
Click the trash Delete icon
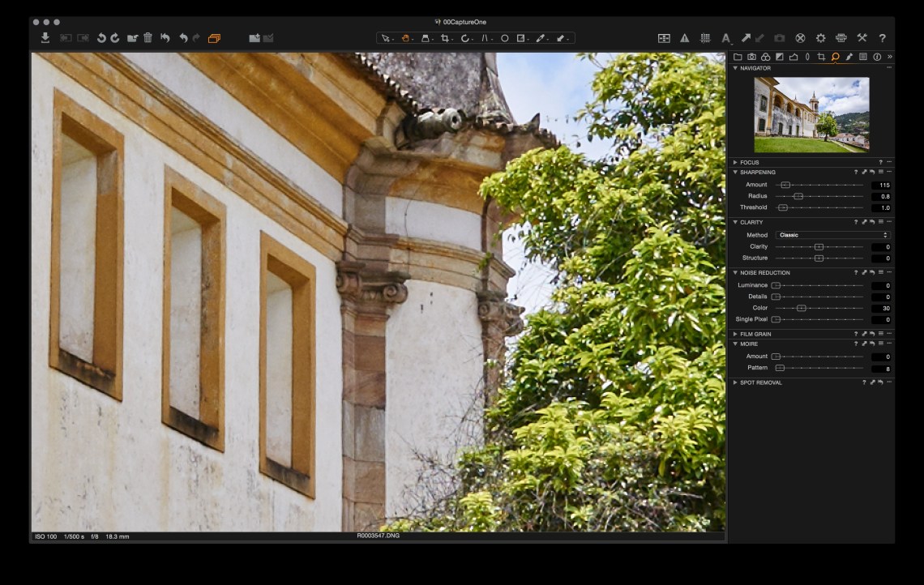[148, 38]
